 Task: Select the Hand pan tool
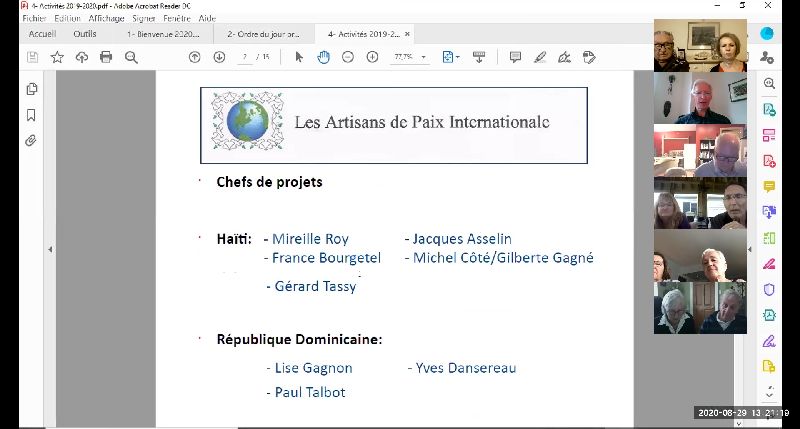[323, 57]
